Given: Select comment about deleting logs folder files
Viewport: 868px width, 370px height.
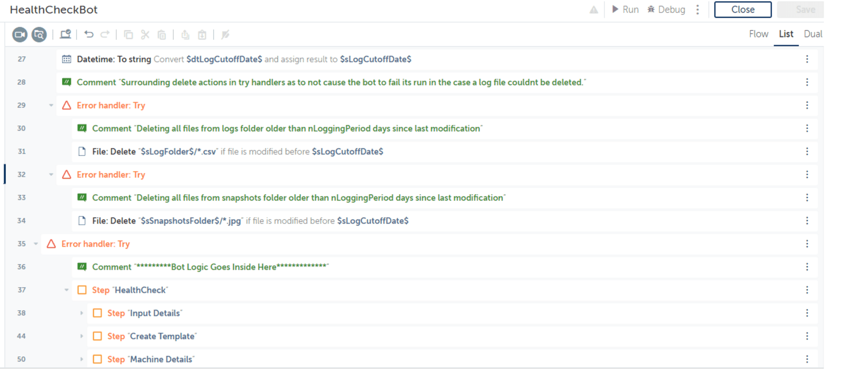Looking at the screenshot, I should coord(445,128).
